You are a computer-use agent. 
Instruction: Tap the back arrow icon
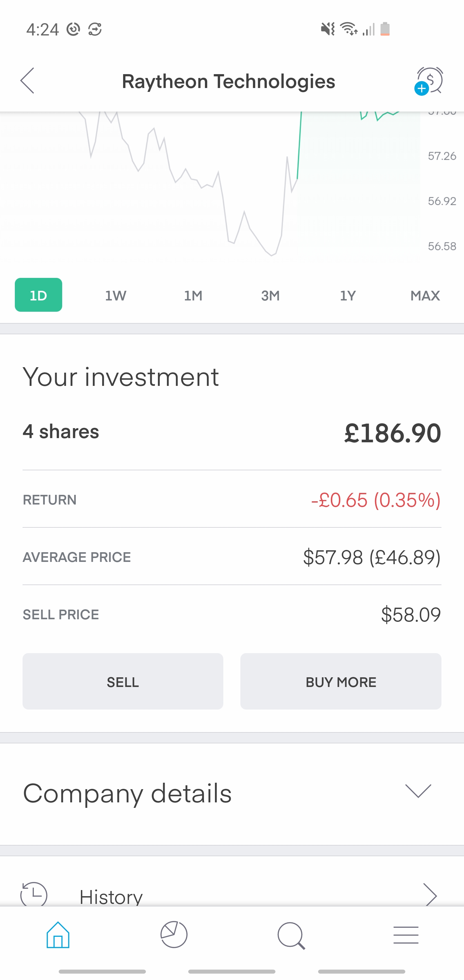click(27, 81)
